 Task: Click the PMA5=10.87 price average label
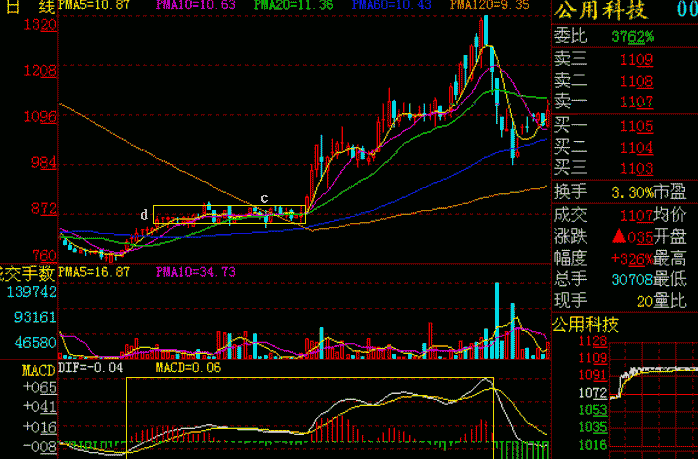pos(93,5)
